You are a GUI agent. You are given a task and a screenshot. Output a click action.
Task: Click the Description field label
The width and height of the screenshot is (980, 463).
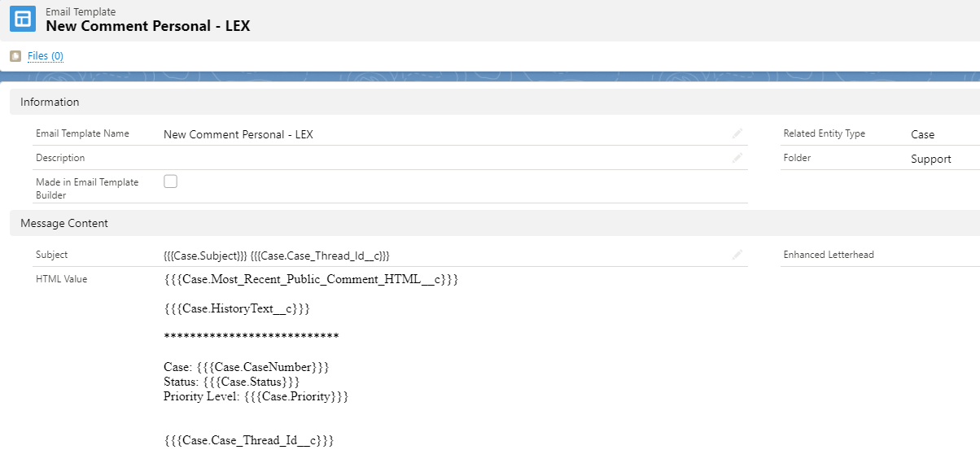(x=60, y=158)
